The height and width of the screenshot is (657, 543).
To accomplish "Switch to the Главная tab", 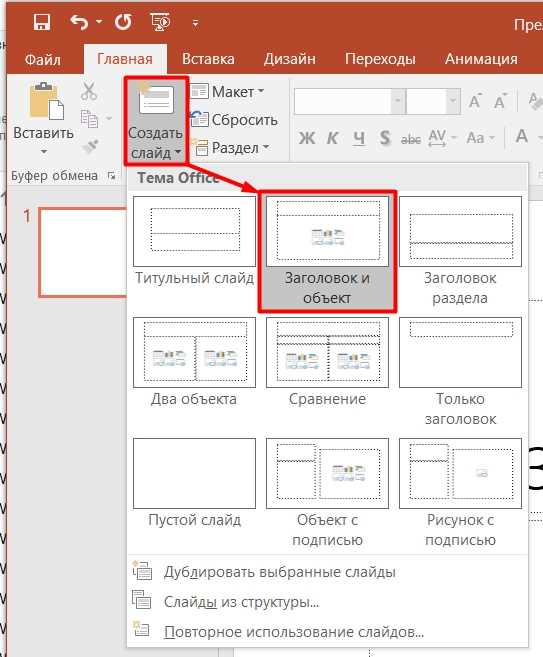I will click(125, 59).
